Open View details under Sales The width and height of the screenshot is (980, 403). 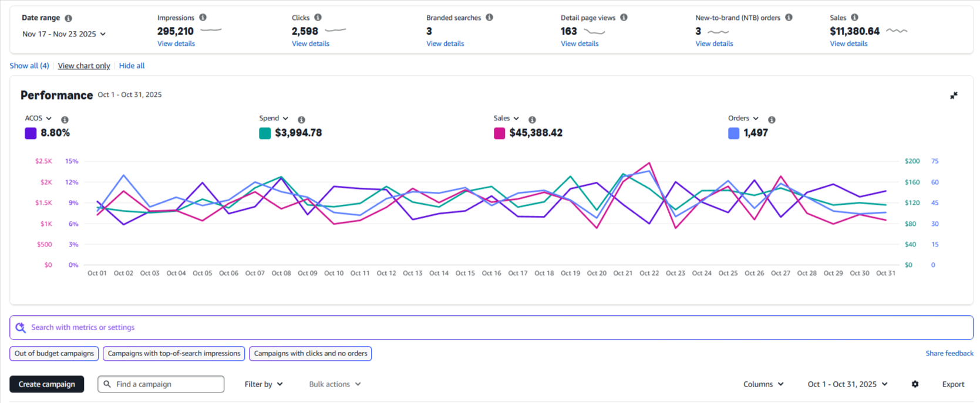[848, 43]
